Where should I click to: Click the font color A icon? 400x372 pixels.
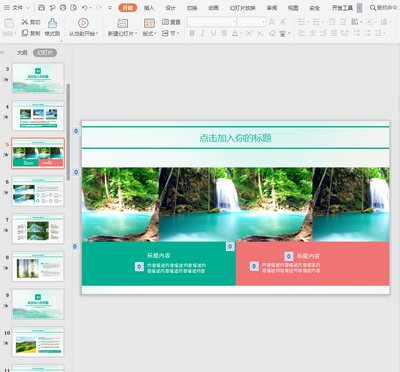(x=235, y=33)
